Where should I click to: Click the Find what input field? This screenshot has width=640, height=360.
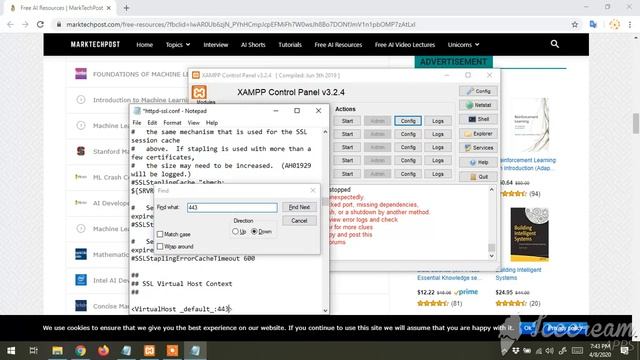tap(232, 207)
